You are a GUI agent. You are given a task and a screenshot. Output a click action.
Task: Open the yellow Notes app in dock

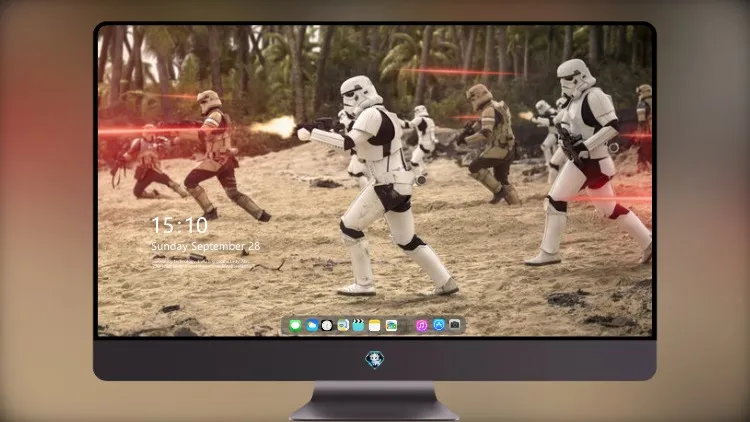(x=375, y=325)
